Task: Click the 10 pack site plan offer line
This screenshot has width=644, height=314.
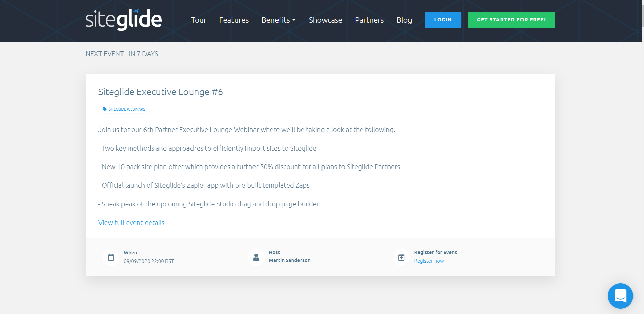Action: point(249,167)
